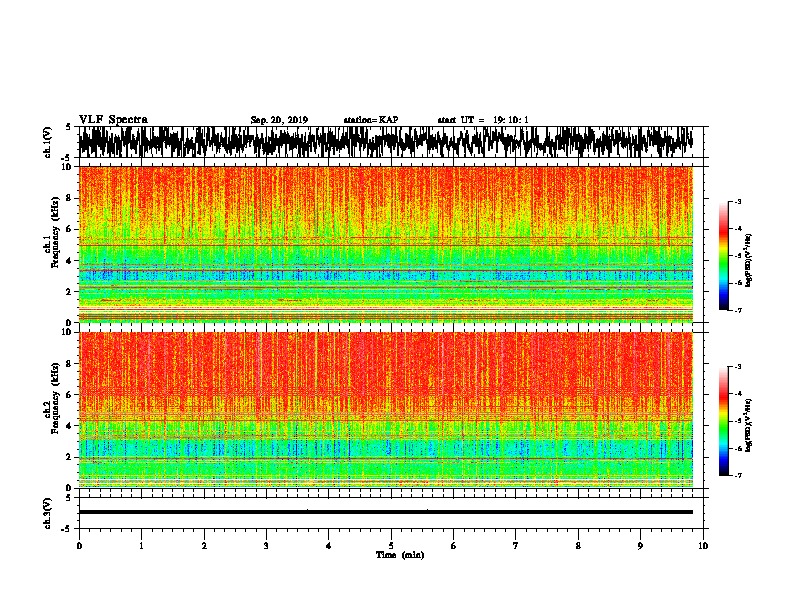Click the "station=KAP" header label

[x=371, y=120]
